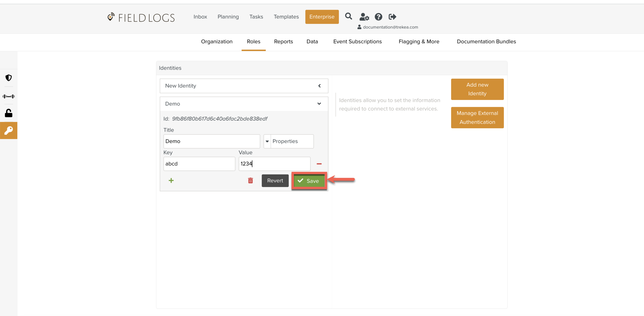Select the bridge icon in sidebar
Viewport: 644px width, 316px height.
coord(9,96)
